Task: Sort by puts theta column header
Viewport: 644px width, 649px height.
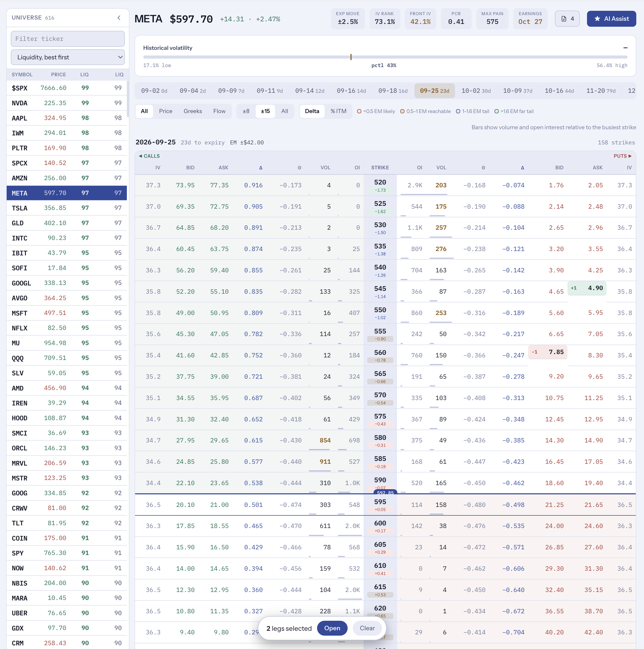Action: [x=484, y=168]
